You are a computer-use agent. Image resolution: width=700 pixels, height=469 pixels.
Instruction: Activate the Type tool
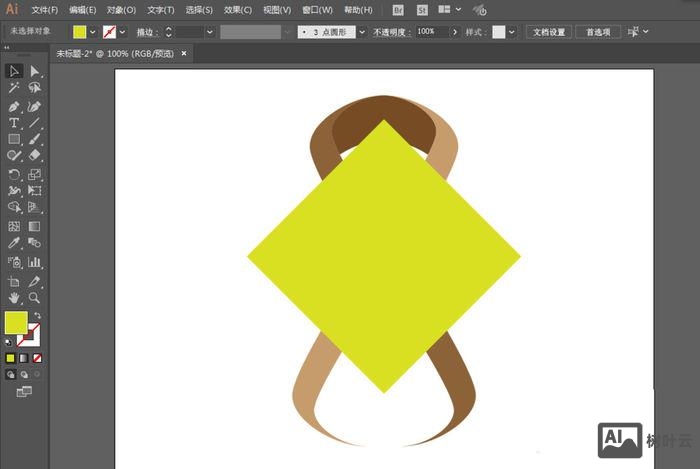(x=14, y=123)
